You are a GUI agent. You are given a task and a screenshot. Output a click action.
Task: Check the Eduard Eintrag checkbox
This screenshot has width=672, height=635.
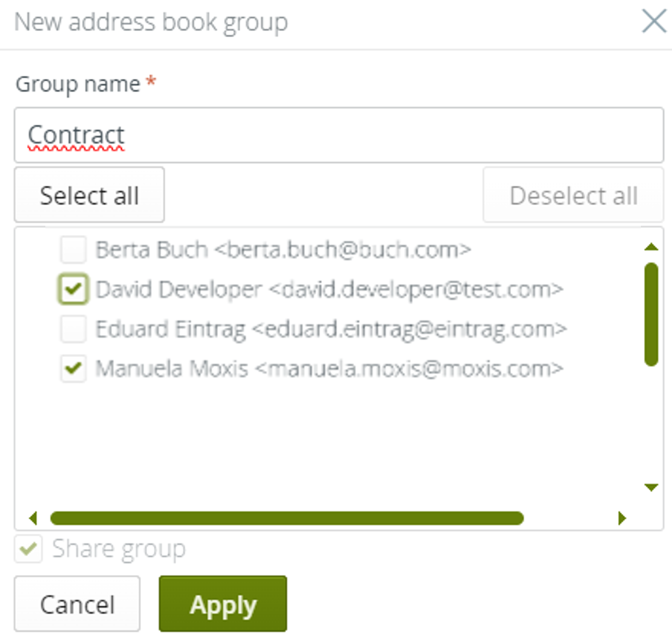[x=72, y=329]
